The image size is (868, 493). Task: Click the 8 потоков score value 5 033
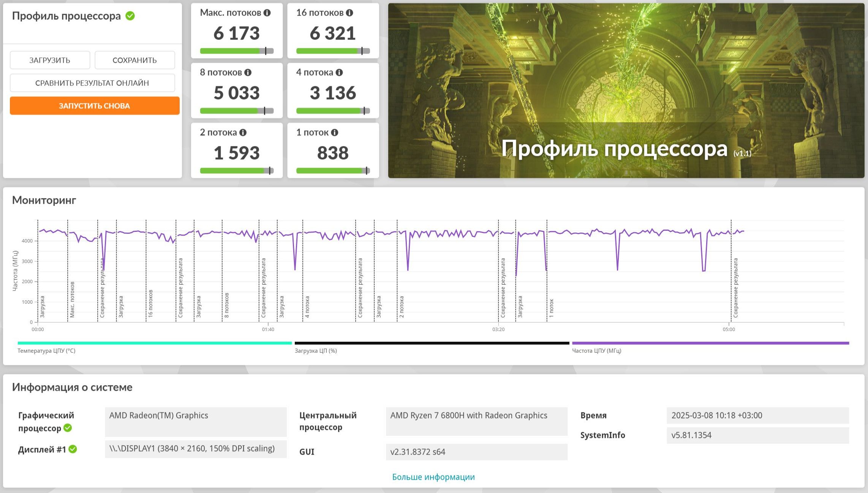click(237, 93)
